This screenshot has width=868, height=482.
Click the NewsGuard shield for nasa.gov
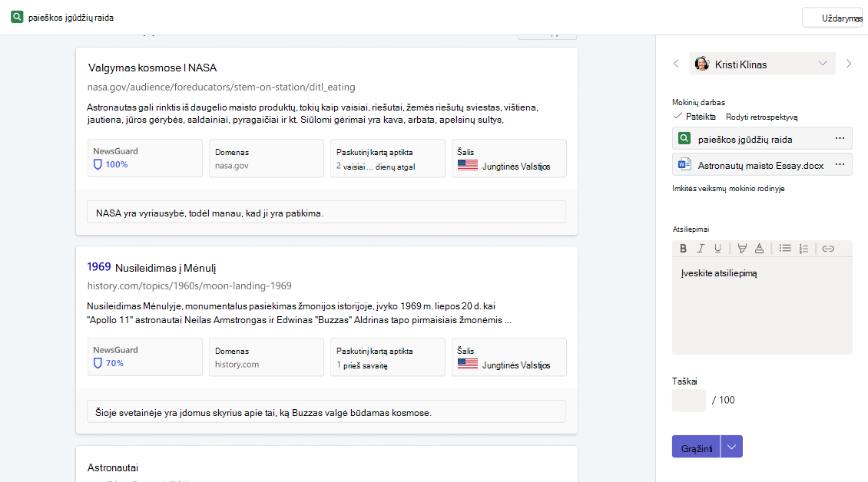pyautogui.click(x=98, y=164)
